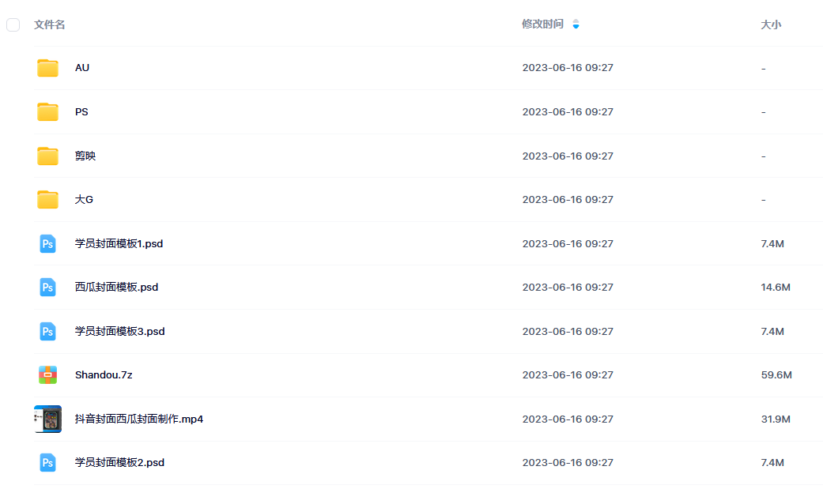Open the 剪映 folder name link
823x504 pixels.
click(85, 156)
